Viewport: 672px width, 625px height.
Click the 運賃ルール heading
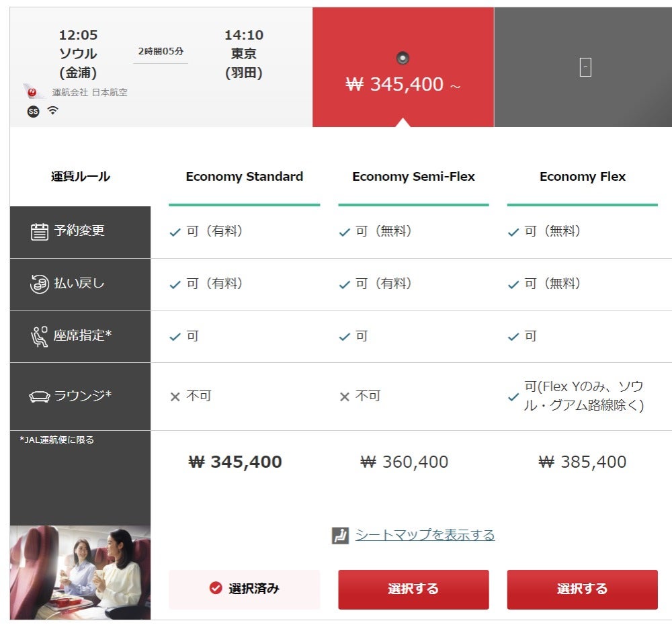tap(80, 177)
